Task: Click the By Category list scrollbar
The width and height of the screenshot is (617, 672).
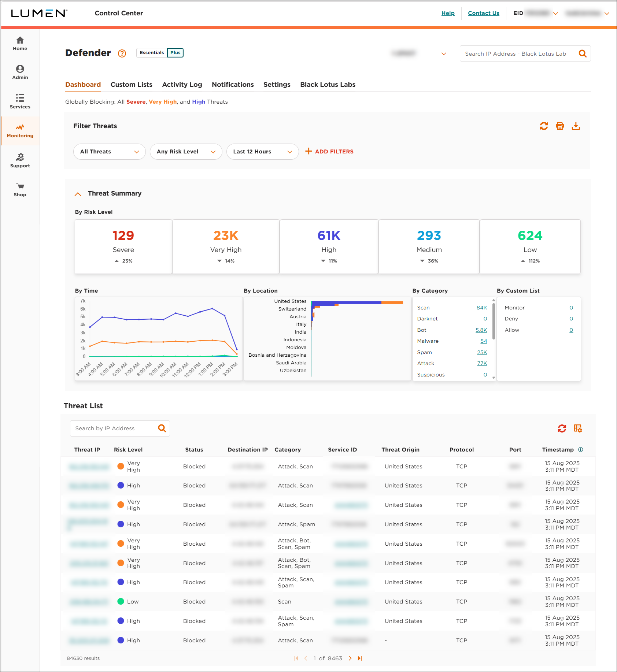Action: 494,321
